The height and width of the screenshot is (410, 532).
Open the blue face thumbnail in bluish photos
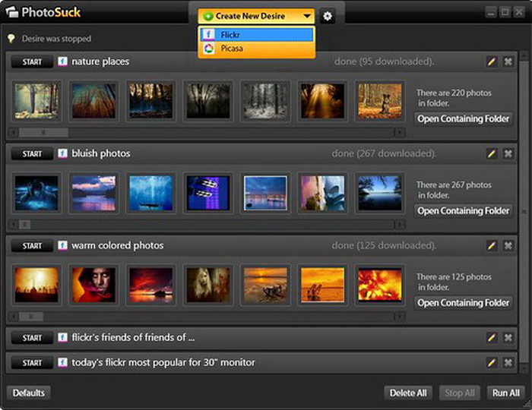(x=36, y=193)
